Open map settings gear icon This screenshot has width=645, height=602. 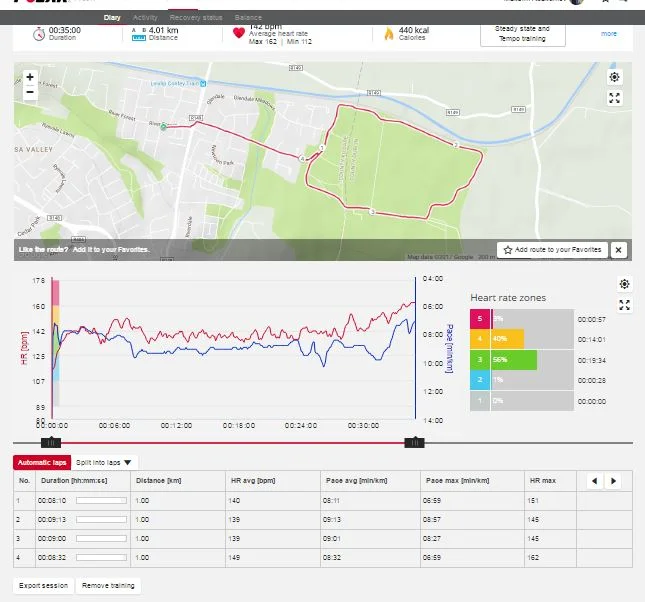coord(614,77)
